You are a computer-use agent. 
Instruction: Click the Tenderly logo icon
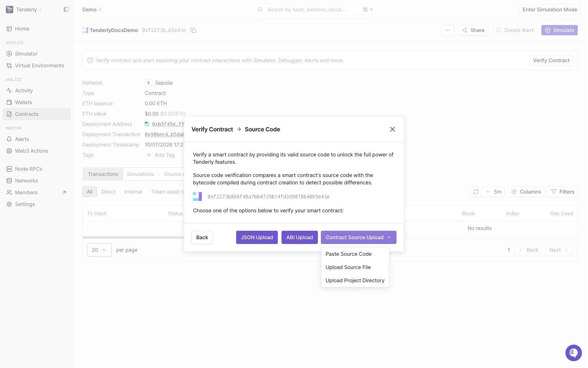point(10,10)
